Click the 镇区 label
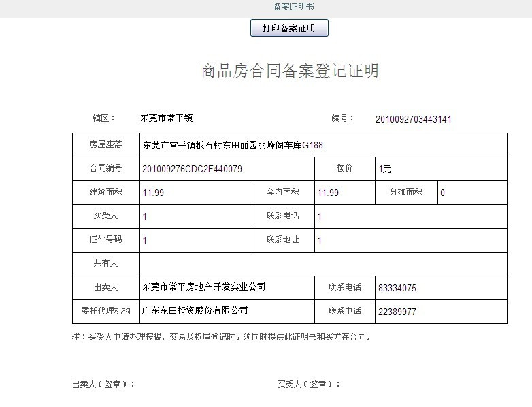Image resolution: width=532 pixels, height=407 pixels. tap(104, 118)
